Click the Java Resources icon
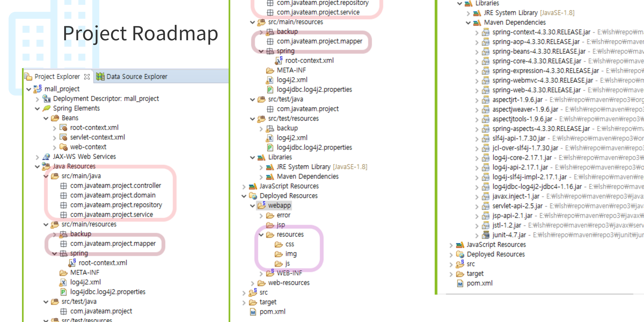The image size is (644, 322). [x=46, y=166]
